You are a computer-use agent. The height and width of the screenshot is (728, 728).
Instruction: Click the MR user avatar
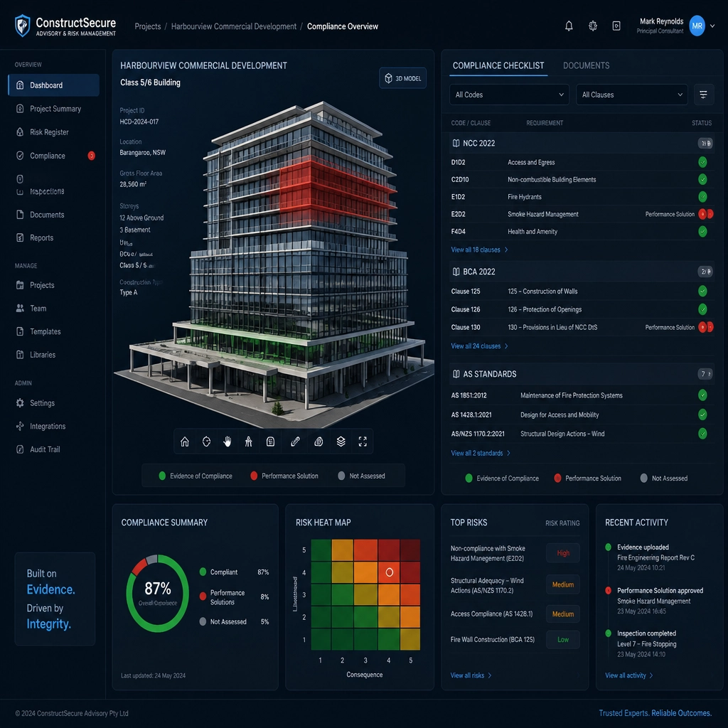click(697, 26)
